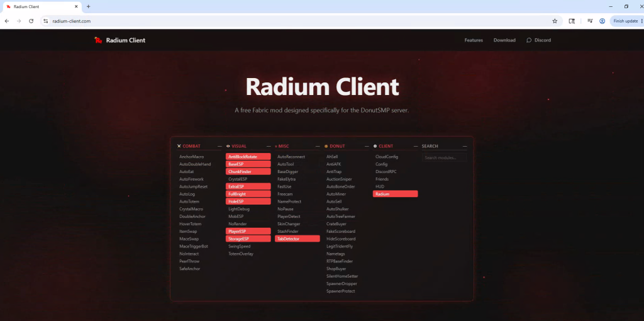Viewport: 644px width, 321px height.
Task: Click the browser forward arrow
Action: [x=19, y=21]
